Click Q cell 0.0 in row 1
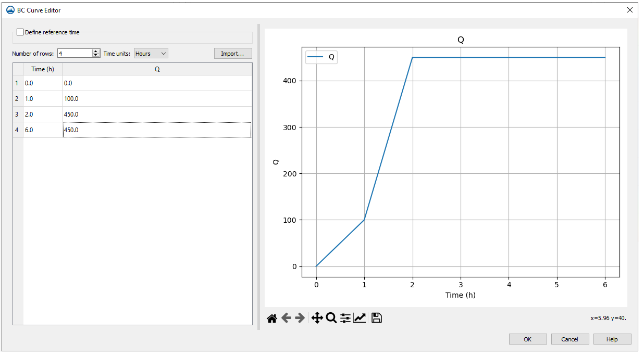 pyautogui.click(x=157, y=83)
